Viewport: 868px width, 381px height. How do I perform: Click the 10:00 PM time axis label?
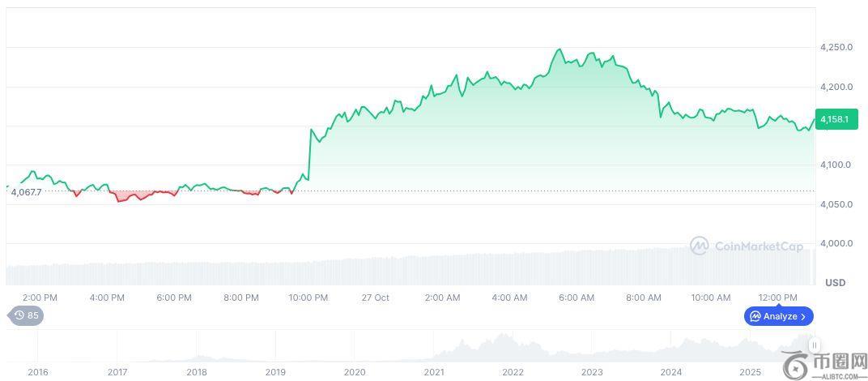308,298
